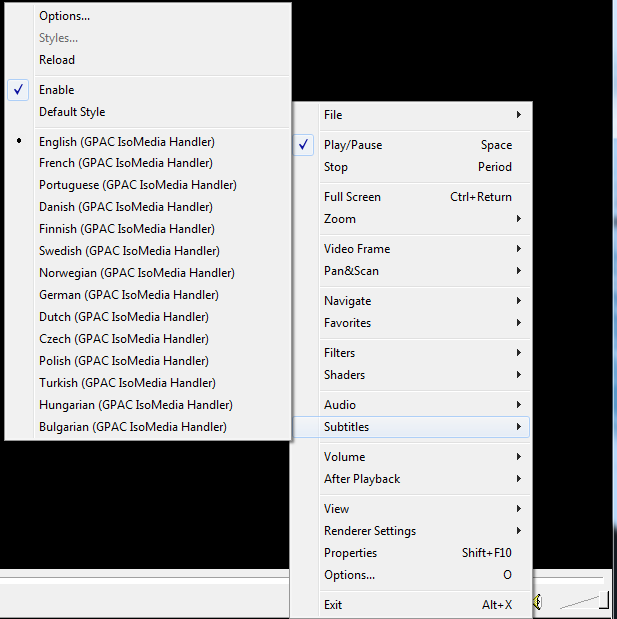The height and width of the screenshot is (619, 617).
Task: Expand the File submenu
Action: 411,115
